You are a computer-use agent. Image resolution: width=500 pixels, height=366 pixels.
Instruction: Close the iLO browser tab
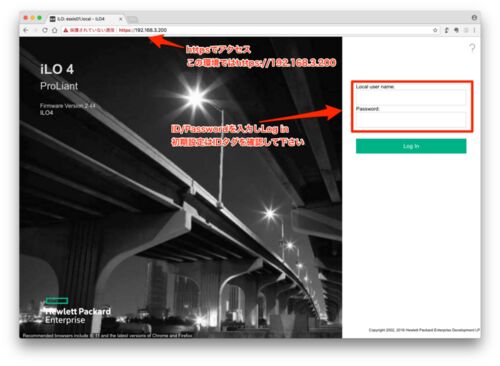tap(121, 19)
